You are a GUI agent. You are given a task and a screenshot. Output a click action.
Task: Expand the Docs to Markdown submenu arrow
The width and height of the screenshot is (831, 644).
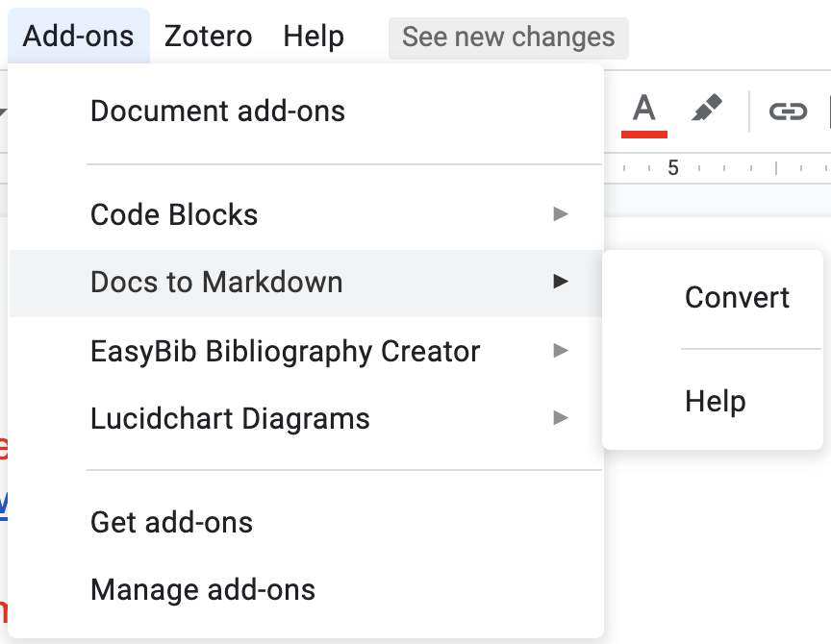561,282
